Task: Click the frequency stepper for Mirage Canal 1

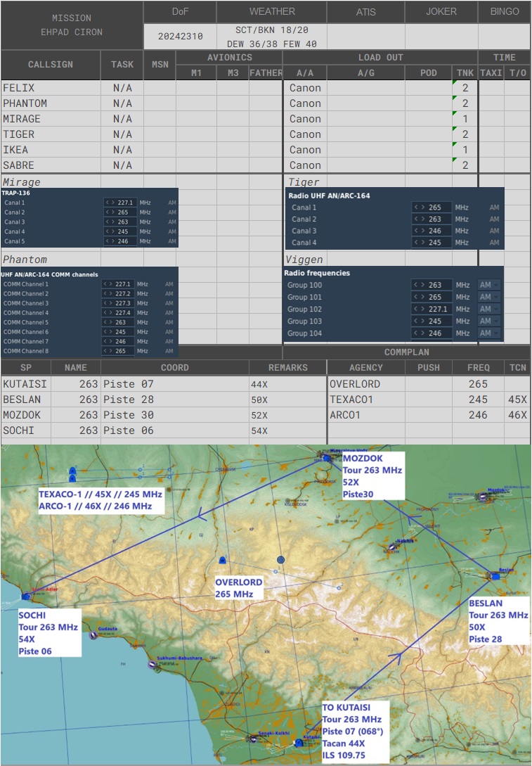Action: pyautogui.click(x=109, y=203)
